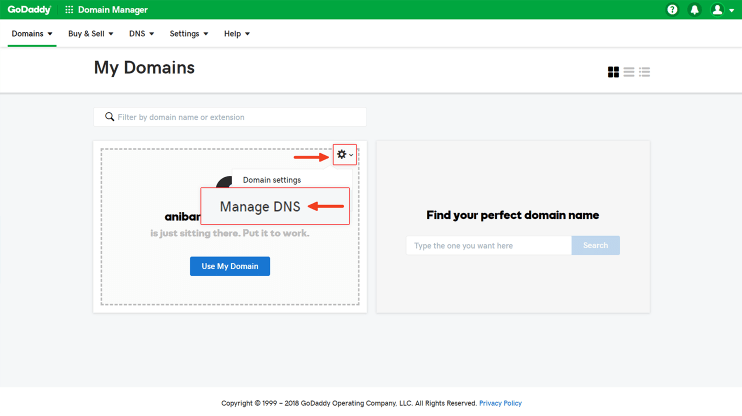Click the search magnifier icon in filter box

tap(109, 116)
